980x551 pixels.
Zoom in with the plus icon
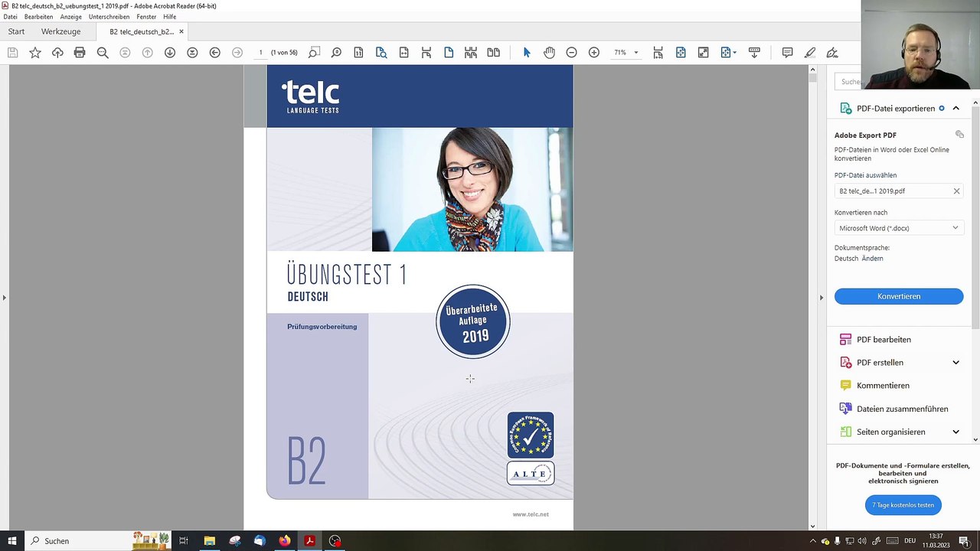click(x=594, y=52)
